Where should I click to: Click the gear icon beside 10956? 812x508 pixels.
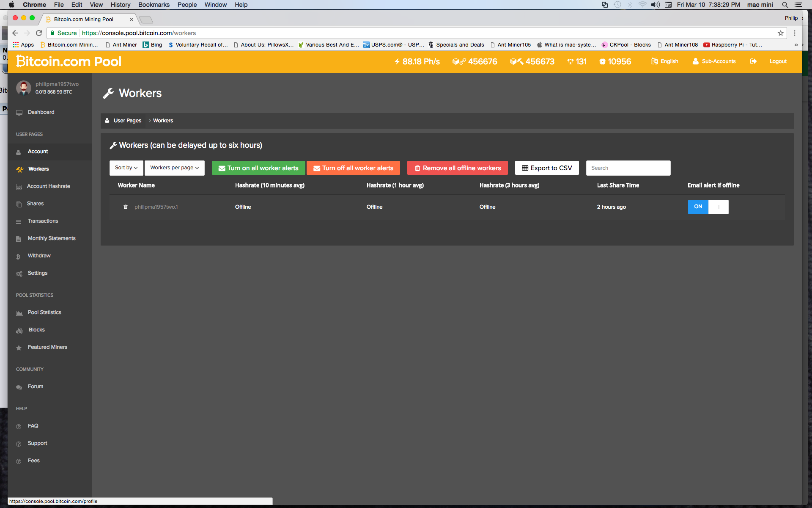(602, 61)
